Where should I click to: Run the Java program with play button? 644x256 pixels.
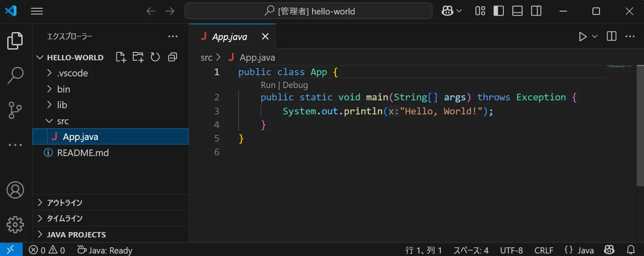(x=583, y=37)
